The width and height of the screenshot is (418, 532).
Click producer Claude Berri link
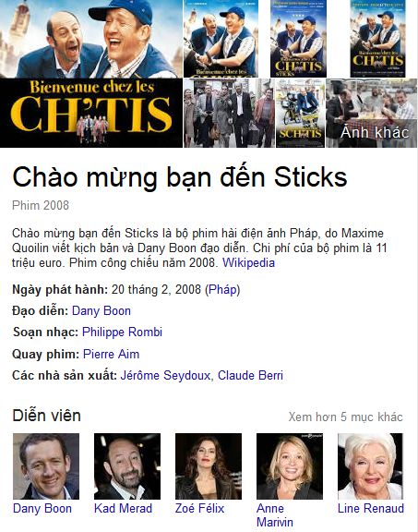click(250, 375)
